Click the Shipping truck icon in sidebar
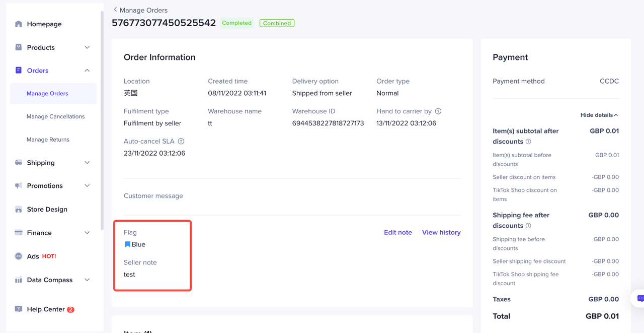644x333 pixels. tap(19, 163)
